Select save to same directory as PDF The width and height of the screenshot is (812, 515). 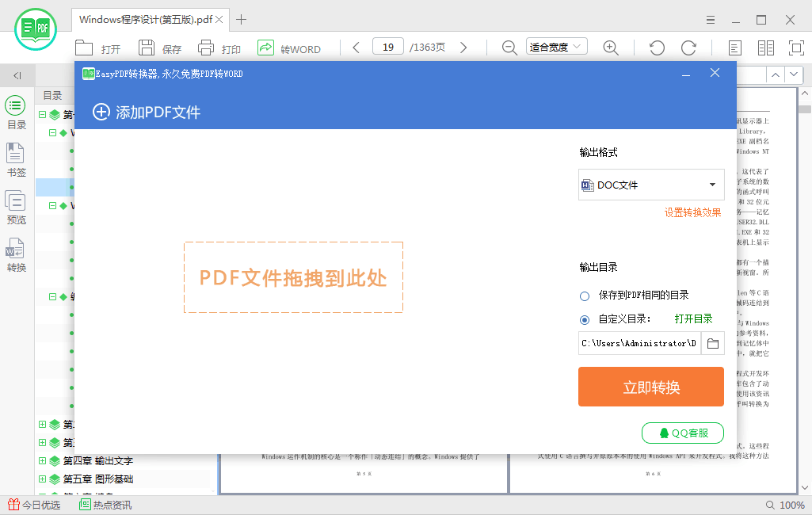click(585, 296)
